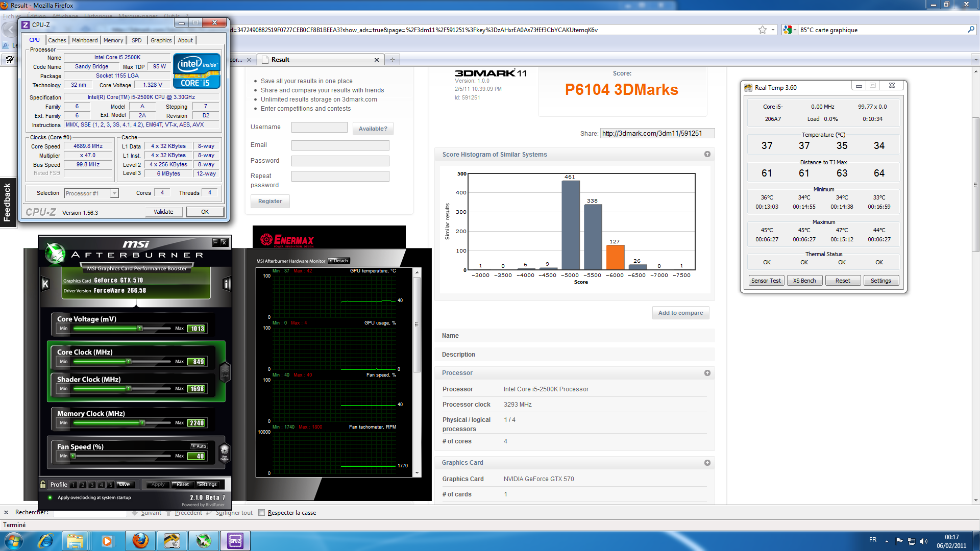980x551 pixels.
Task: Open the Afterburner info panel icon
Action: (x=227, y=284)
